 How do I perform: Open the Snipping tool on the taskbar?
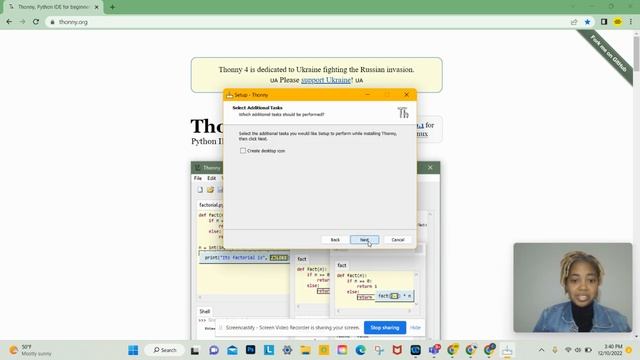tap(379, 350)
